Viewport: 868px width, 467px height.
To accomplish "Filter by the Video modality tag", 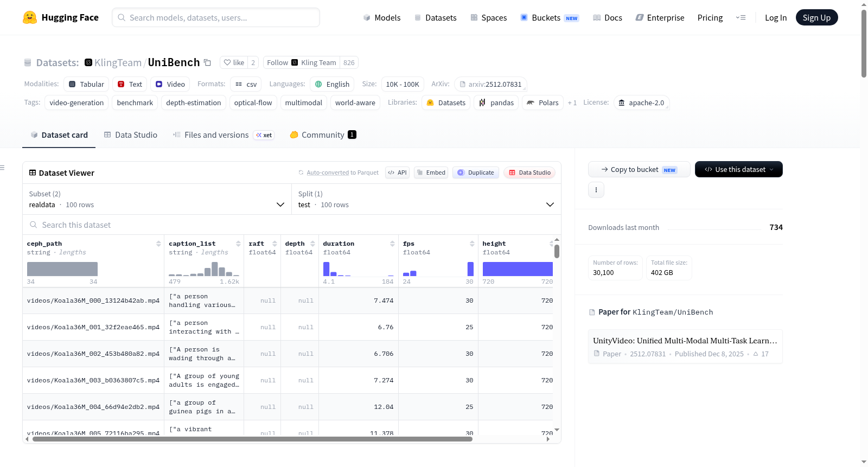I will tap(170, 84).
